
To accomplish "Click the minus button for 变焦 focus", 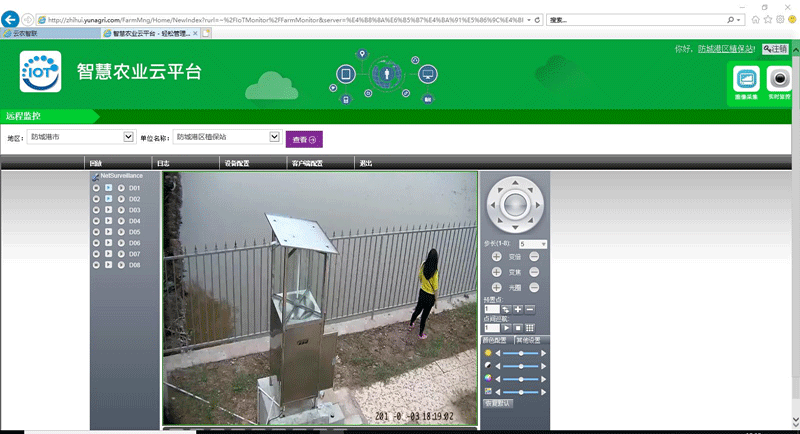I will (x=534, y=272).
